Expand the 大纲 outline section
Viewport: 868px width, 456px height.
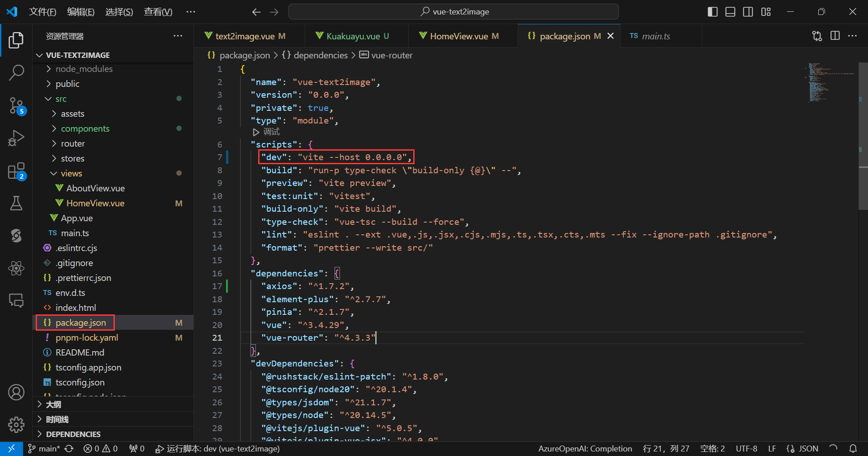(x=113, y=404)
